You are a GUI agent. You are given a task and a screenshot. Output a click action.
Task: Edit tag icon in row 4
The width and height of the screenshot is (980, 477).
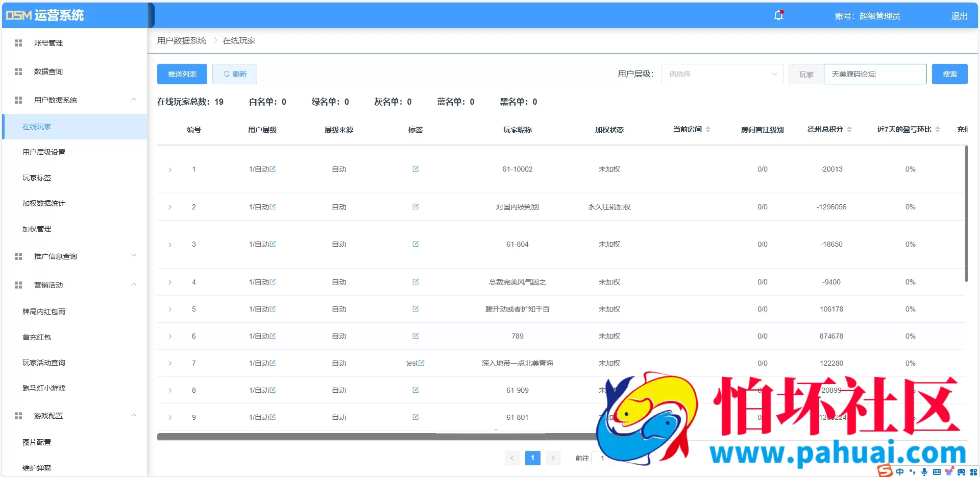pyautogui.click(x=415, y=282)
